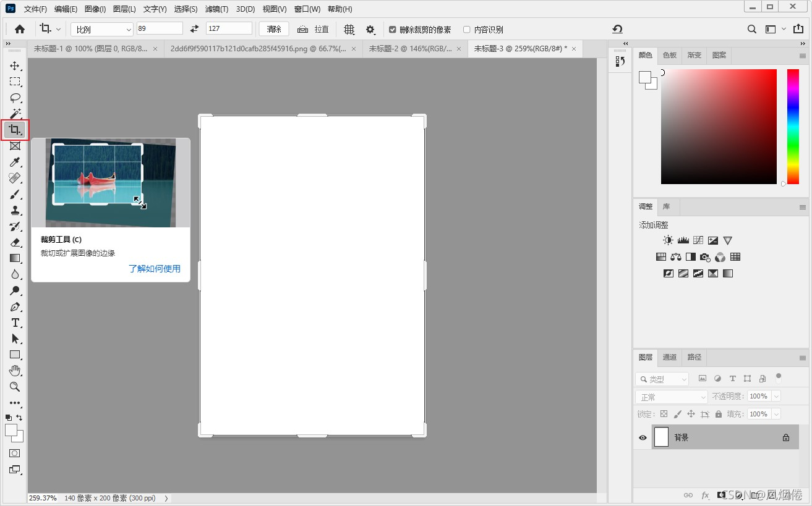812x506 pixels.
Task: Select the Brush tool
Action: (15, 194)
